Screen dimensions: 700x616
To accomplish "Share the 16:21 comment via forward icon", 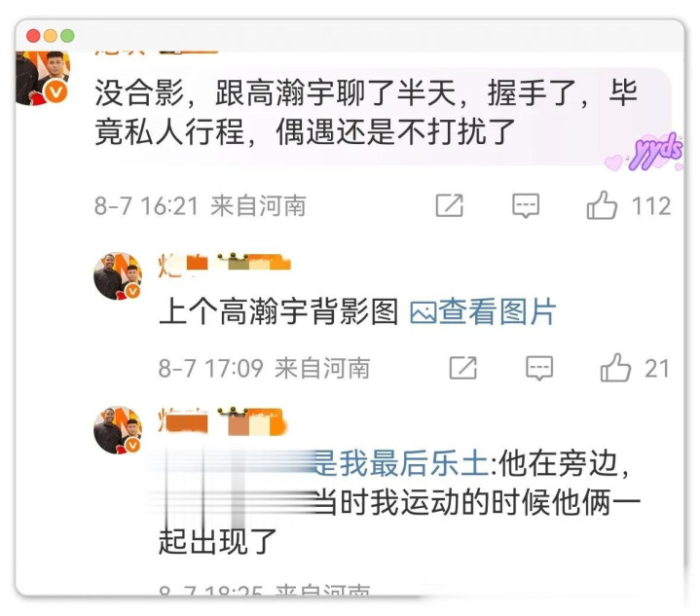I will click(449, 205).
